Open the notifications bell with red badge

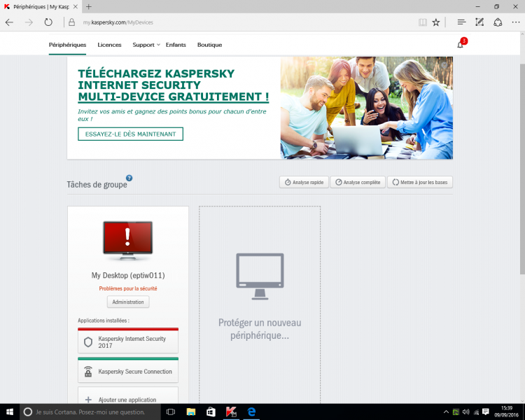(x=461, y=44)
